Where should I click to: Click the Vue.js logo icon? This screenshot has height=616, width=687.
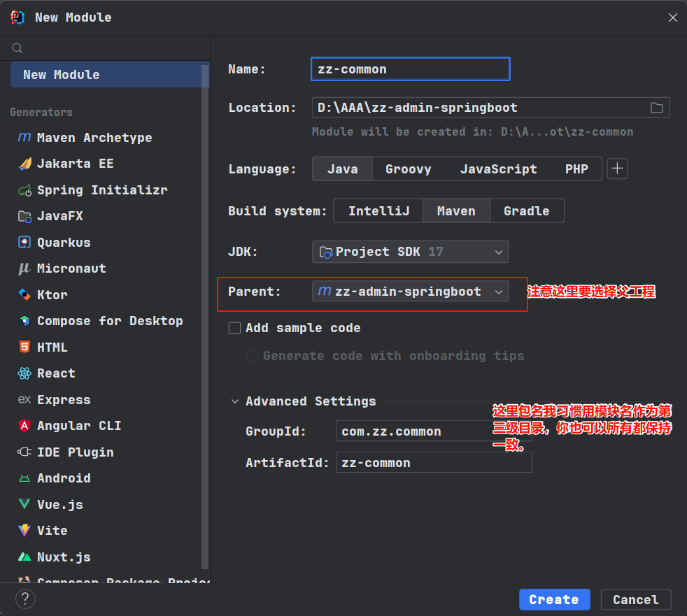click(x=24, y=504)
